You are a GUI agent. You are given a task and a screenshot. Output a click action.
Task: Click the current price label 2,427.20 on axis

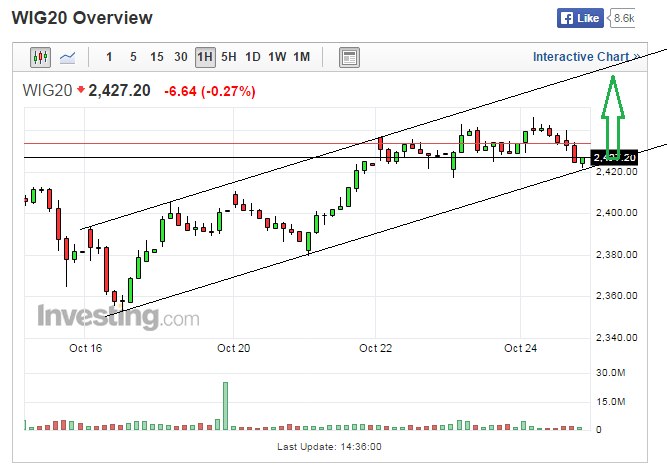click(x=614, y=158)
